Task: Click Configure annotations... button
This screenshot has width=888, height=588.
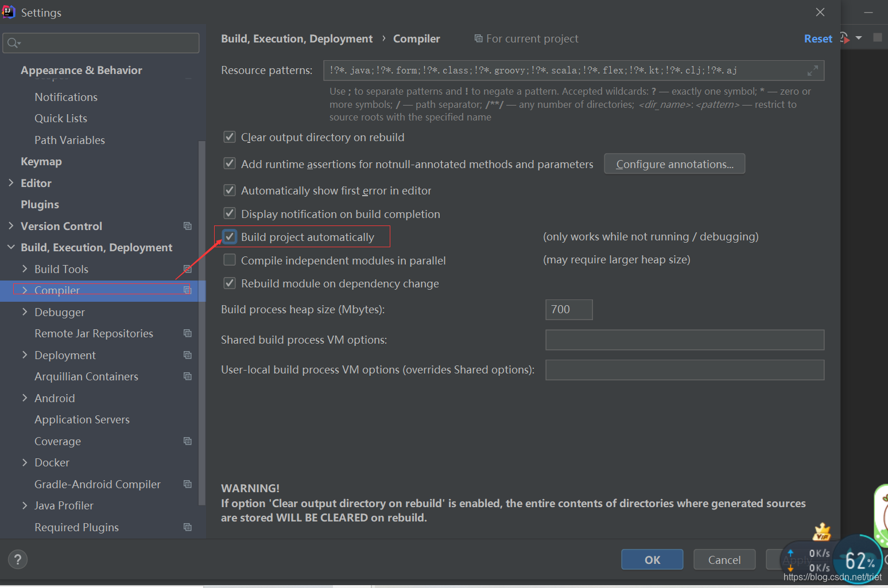Action: [x=674, y=163]
